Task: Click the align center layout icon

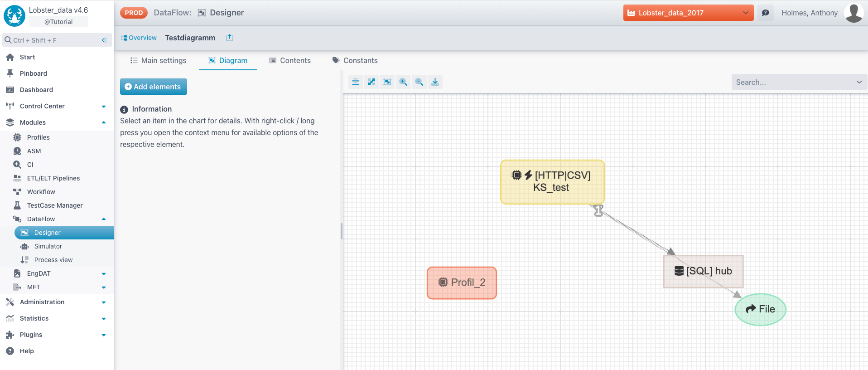Action: click(x=356, y=82)
